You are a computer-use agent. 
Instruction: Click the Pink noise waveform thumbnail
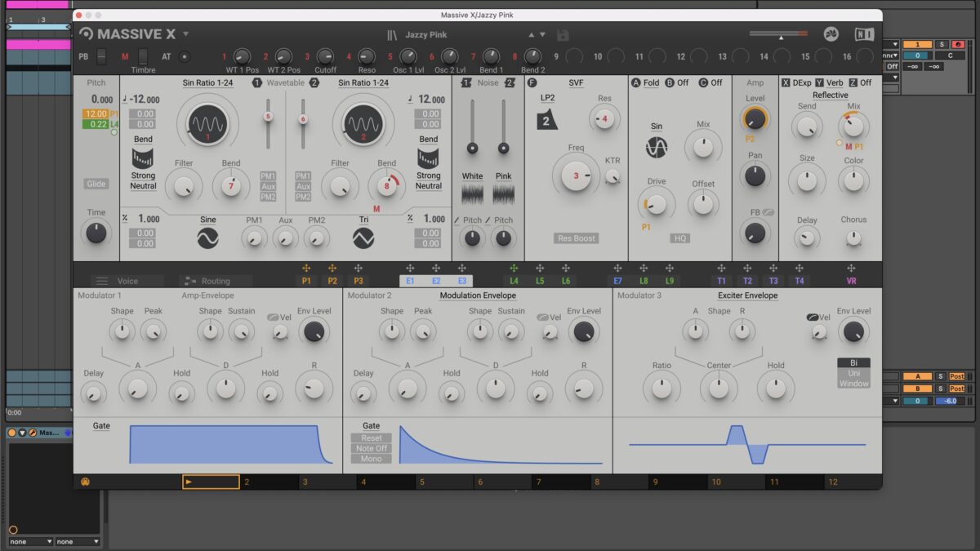click(x=503, y=193)
